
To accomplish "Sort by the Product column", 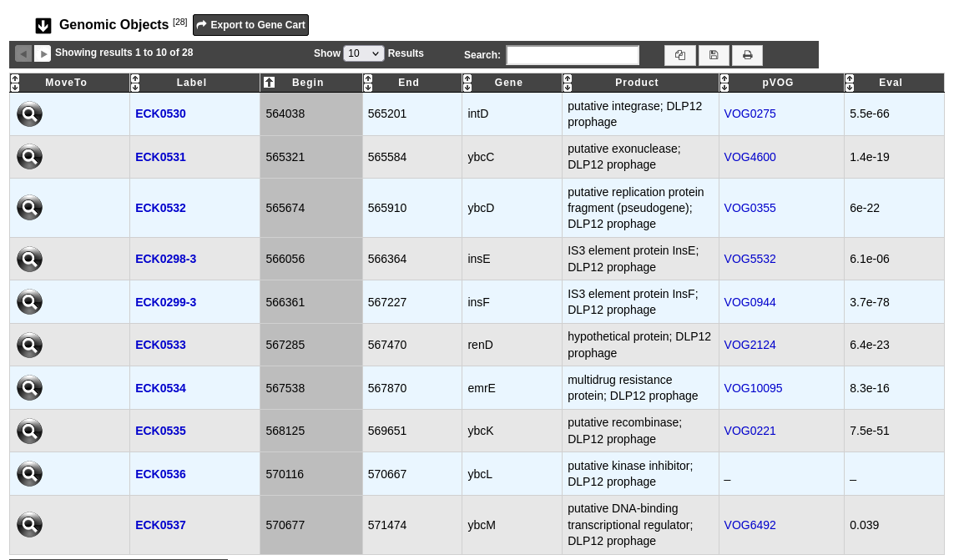I will [x=640, y=83].
